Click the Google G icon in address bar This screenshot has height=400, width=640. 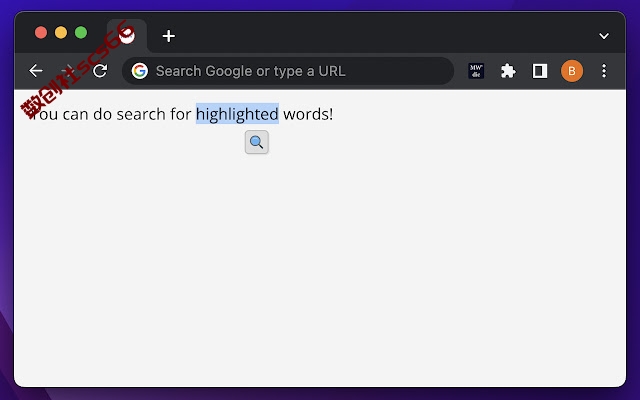[x=140, y=71]
